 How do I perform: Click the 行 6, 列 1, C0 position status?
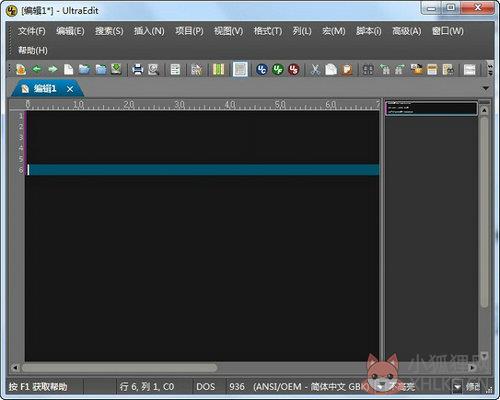click(147, 387)
